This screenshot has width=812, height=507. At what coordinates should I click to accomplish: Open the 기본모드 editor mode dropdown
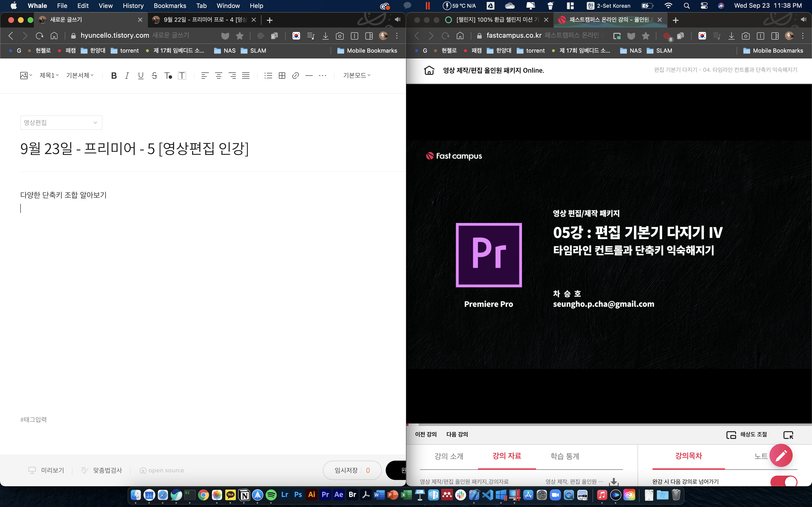[356, 75]
